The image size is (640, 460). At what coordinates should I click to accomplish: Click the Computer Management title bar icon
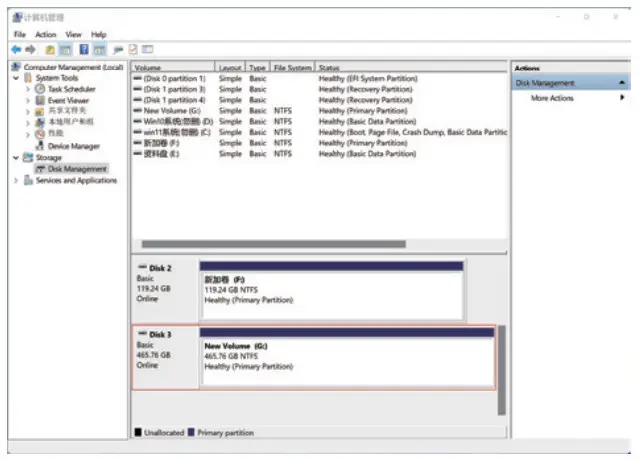tap(17, 17)
